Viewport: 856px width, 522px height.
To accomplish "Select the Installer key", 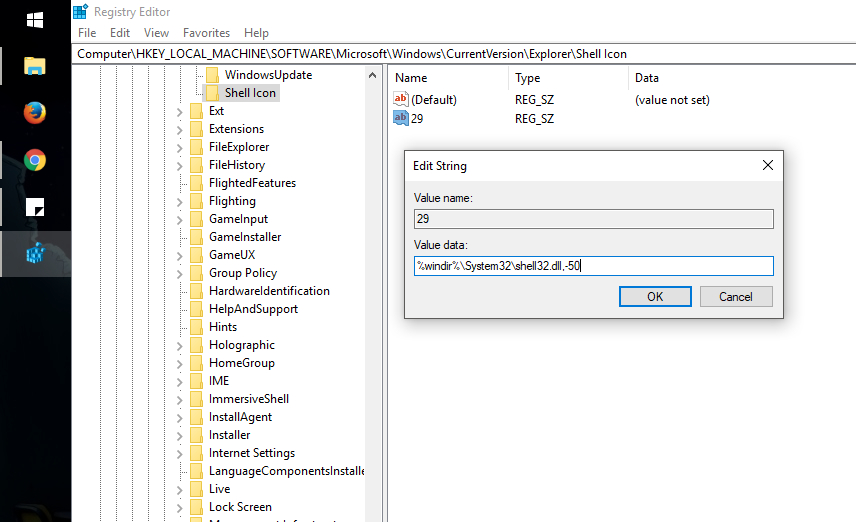I will (x=229, y=435).
